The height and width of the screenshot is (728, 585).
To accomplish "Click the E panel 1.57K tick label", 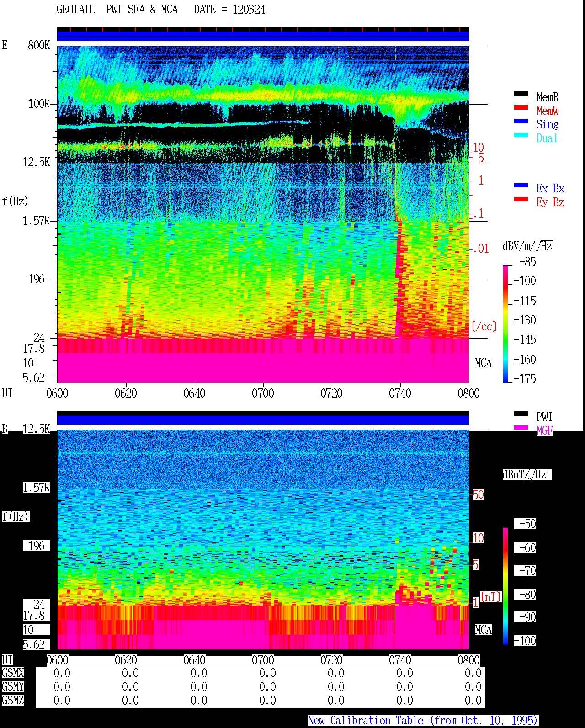I will pyautogui.click(x=37, y=220).
